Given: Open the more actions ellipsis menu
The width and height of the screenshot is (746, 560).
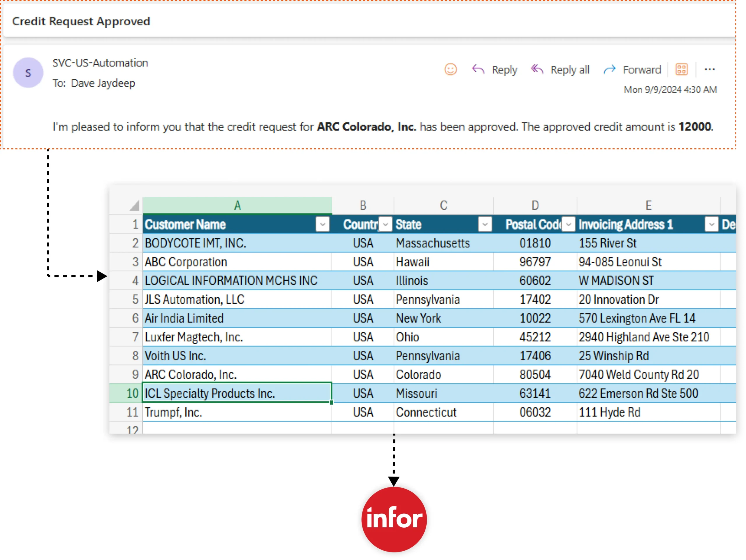Looking at the screenshot, I should coord(710,69).
